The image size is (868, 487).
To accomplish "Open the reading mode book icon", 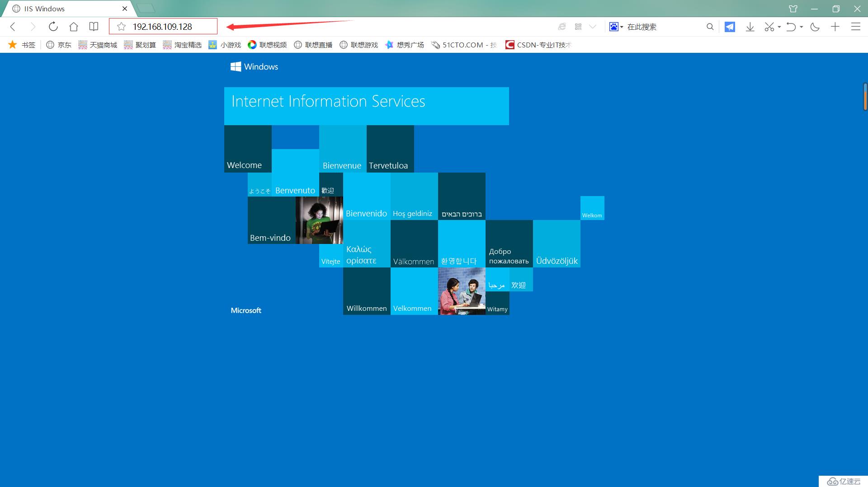I will point(94,27).
